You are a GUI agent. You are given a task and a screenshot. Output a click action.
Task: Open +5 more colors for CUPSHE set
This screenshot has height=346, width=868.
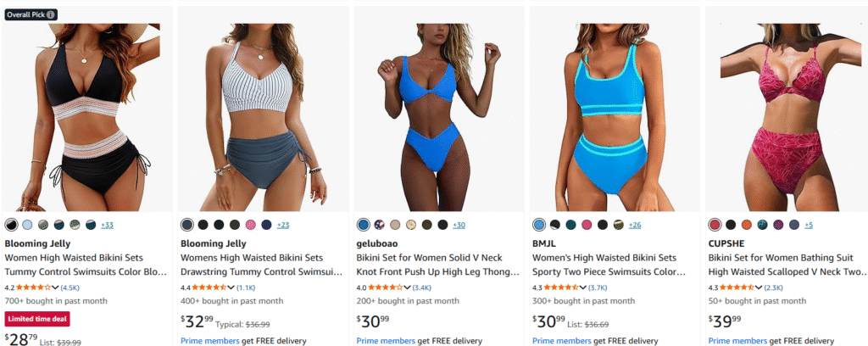(x=809, y=226)
